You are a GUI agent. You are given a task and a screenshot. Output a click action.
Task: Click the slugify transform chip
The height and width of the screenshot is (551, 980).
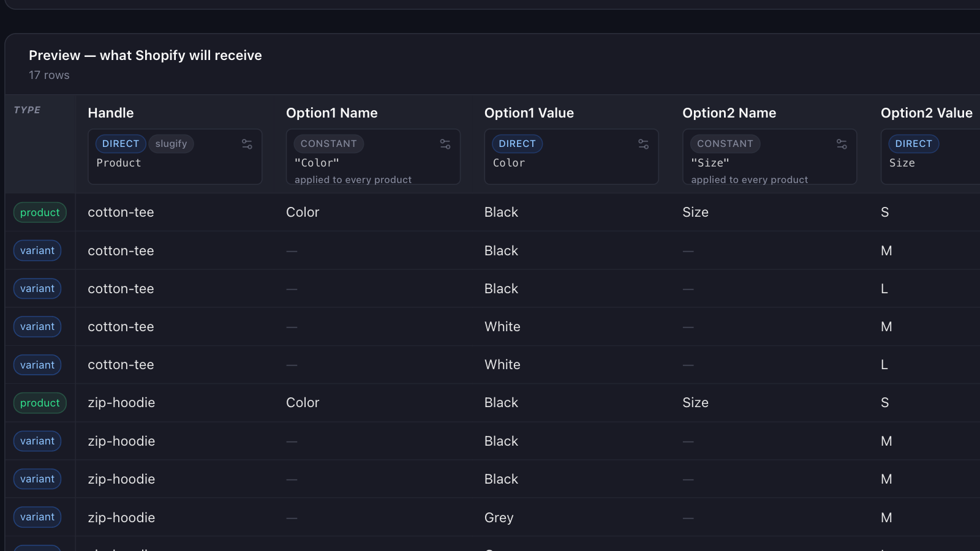171,144
